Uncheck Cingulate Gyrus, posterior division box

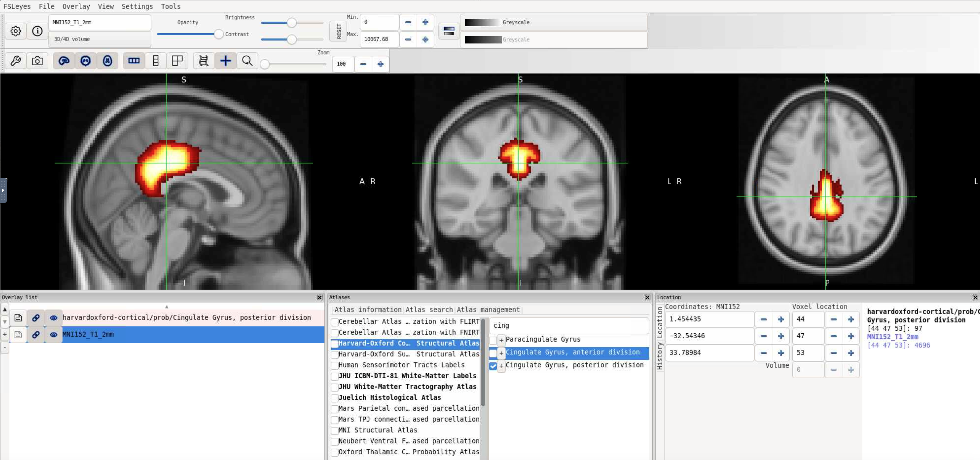(x=493, y=366)
